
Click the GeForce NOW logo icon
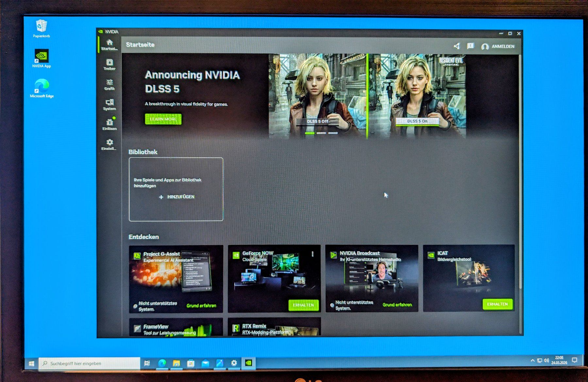(236, 255)
